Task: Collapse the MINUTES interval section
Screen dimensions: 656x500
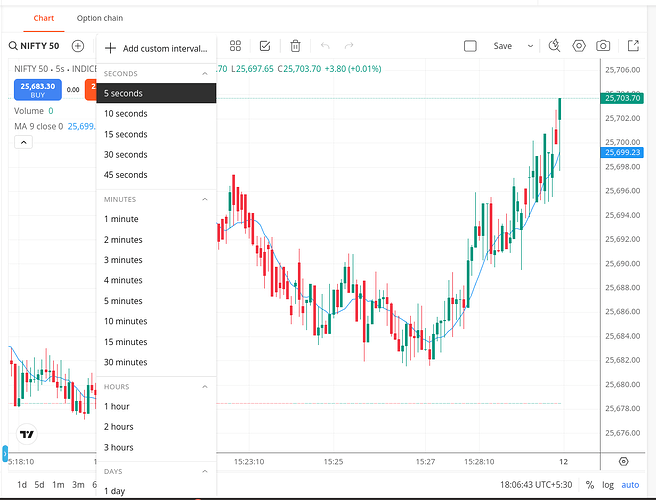Action: [205, 200]
